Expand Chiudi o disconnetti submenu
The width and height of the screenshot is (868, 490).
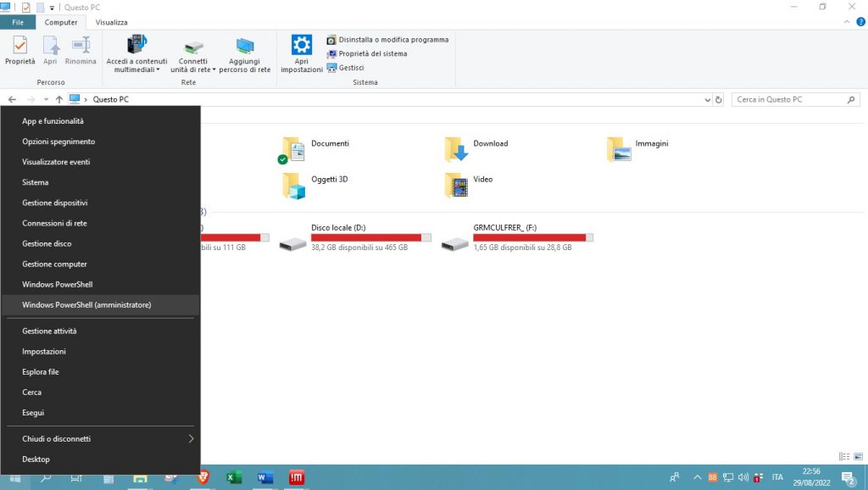191,439
